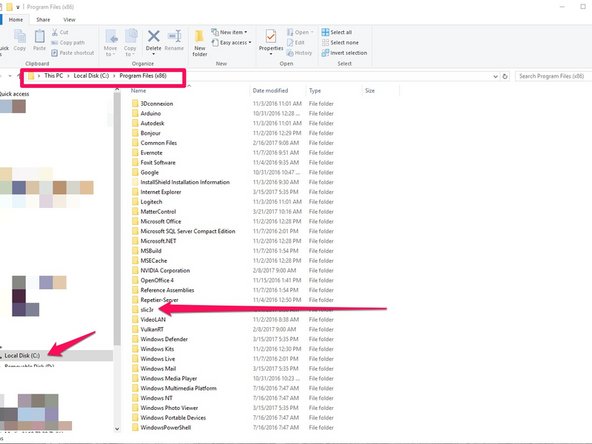592x444 pixels.
Task: Click the Copy to icon
Action: pos(131,37)
